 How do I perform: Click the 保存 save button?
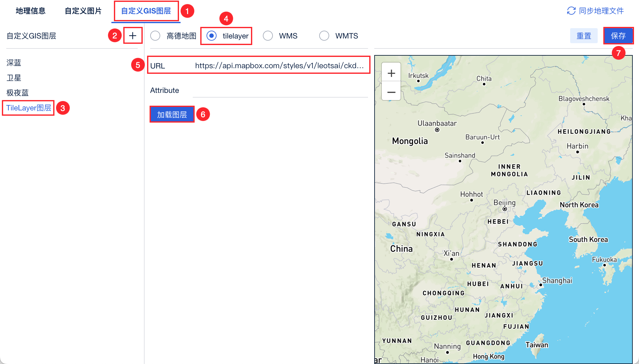click(x=618, y=36)
